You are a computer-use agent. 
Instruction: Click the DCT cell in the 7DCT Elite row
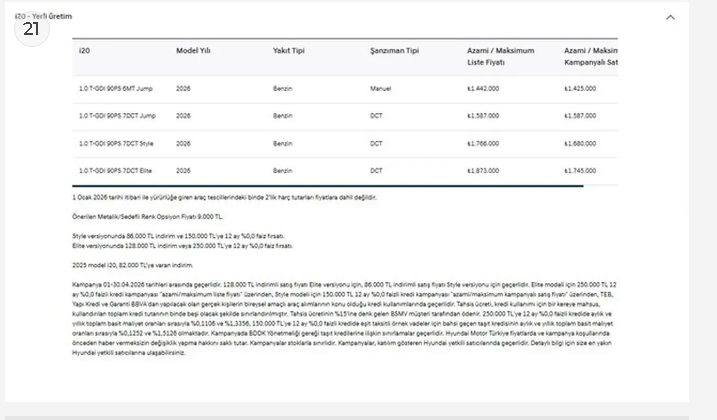coord(376,171)
